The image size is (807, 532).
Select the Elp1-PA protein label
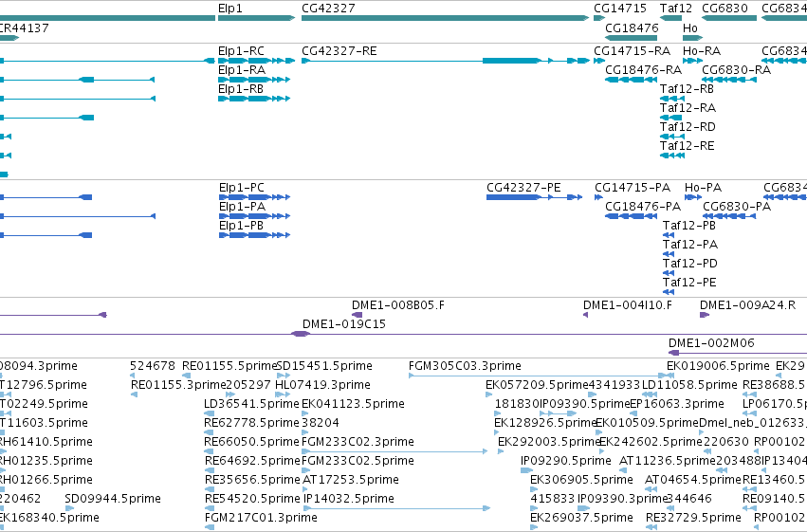click(x=243, y=207)
